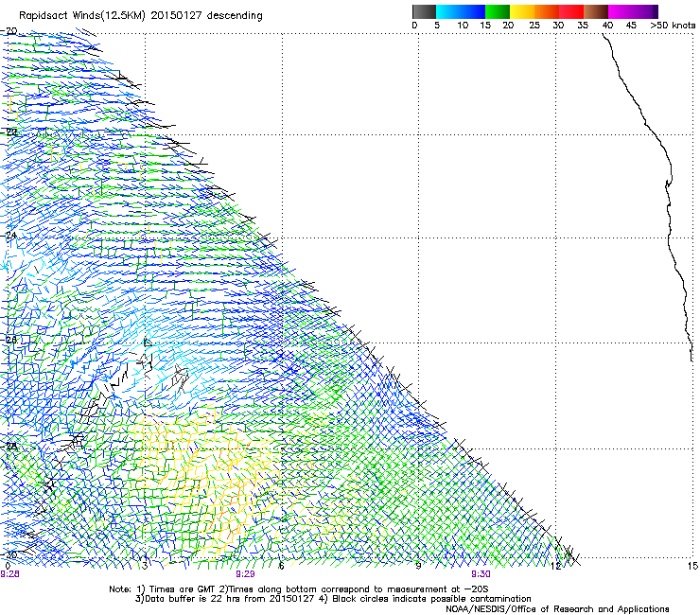This screenshot has height=615, width=700.
Task: Click the latitude axis label '-20'
Action: 9,31
